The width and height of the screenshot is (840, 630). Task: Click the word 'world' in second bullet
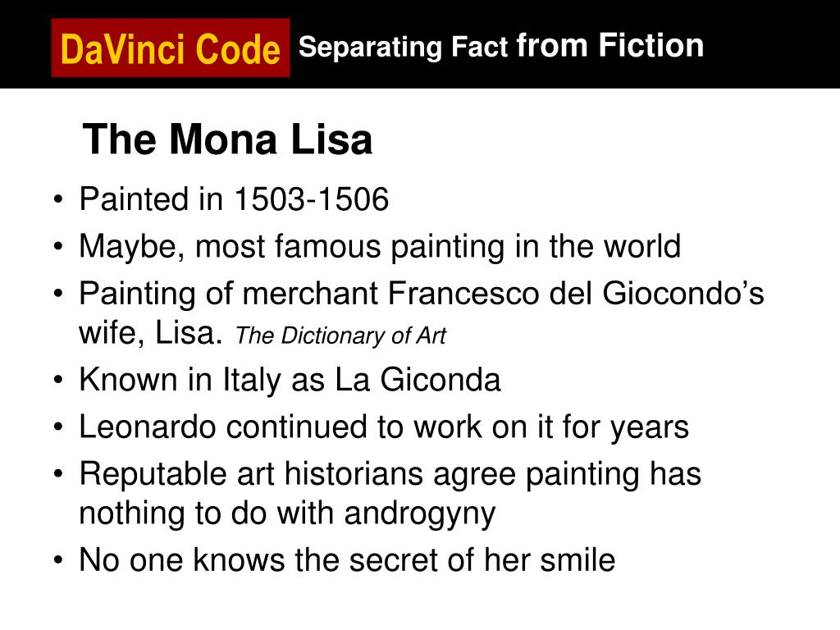click(x=642, y=246)
